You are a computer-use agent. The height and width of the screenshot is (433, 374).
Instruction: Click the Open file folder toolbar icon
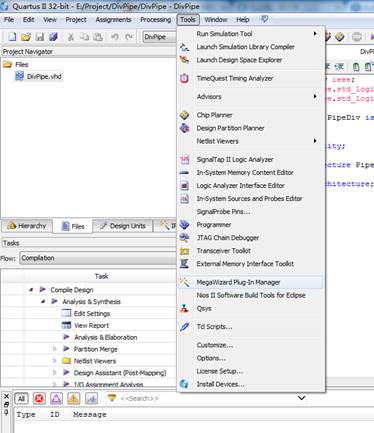pyautogui.click(x=26, y=37)
